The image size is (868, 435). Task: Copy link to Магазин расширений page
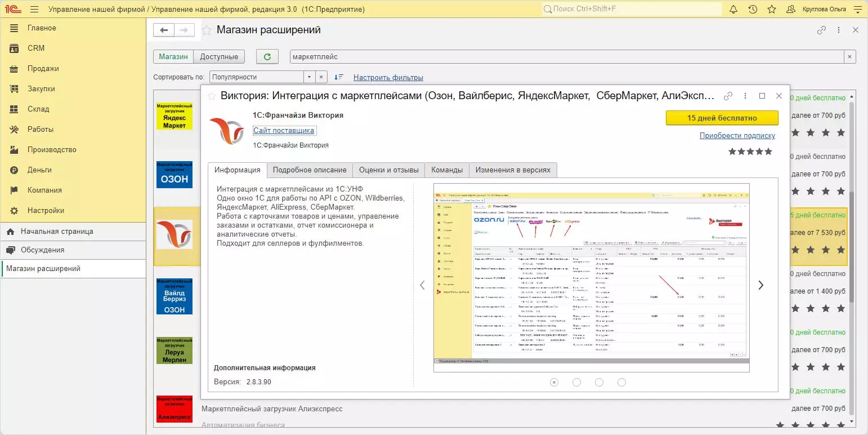click(821, 30)
